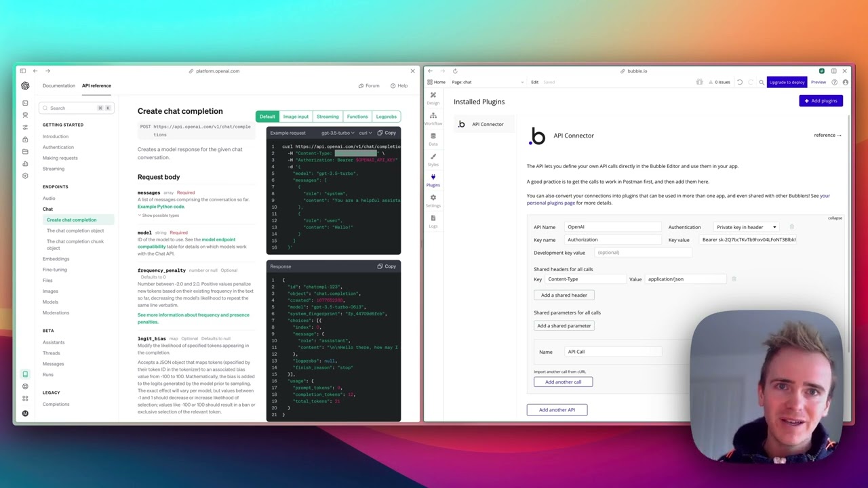Select the Logprobs example tab
The height and width of the screenshot is (488, 868).
pyautogui.click(x=387, y=117)
